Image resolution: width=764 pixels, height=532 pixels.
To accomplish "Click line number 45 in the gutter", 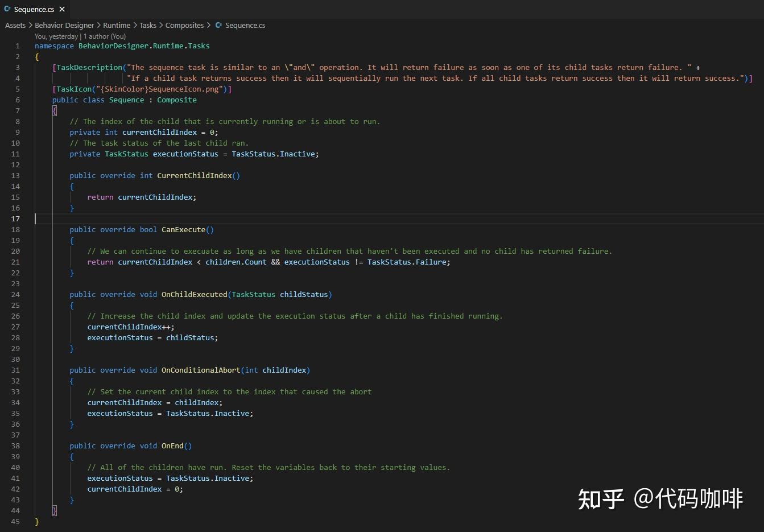I will (x=15, y=522).
